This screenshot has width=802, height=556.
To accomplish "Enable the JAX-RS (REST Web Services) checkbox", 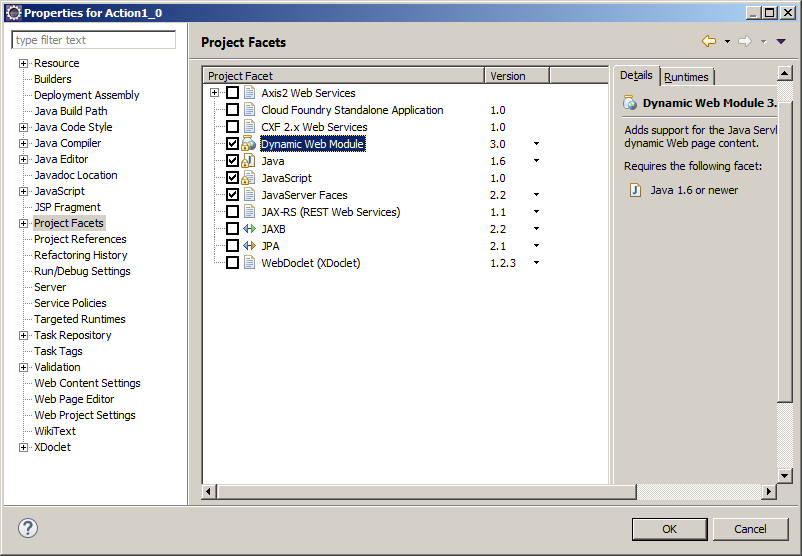I will [x=232, y=211].
